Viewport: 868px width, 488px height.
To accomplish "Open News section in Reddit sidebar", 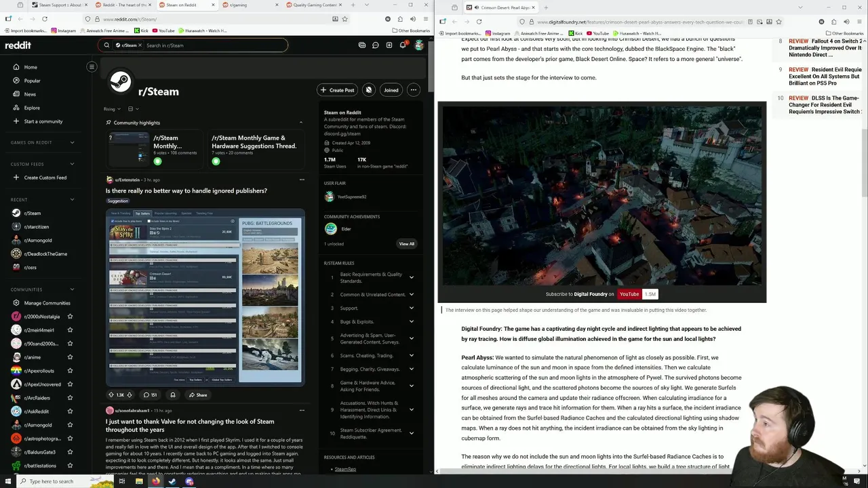I will 30,94.
